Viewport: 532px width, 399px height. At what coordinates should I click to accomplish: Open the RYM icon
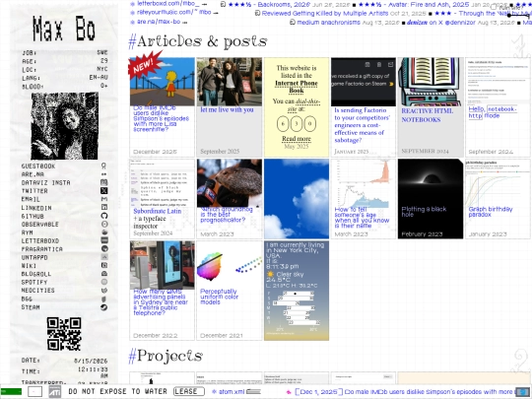103,233
